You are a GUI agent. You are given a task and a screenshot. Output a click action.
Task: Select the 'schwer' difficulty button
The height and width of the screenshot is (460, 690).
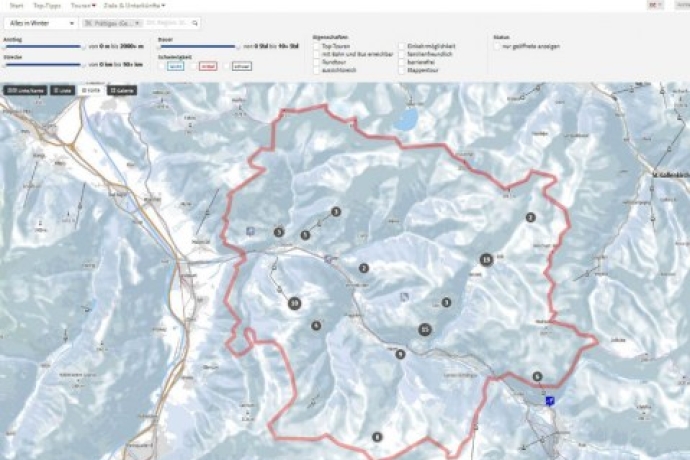pos(241,66)
